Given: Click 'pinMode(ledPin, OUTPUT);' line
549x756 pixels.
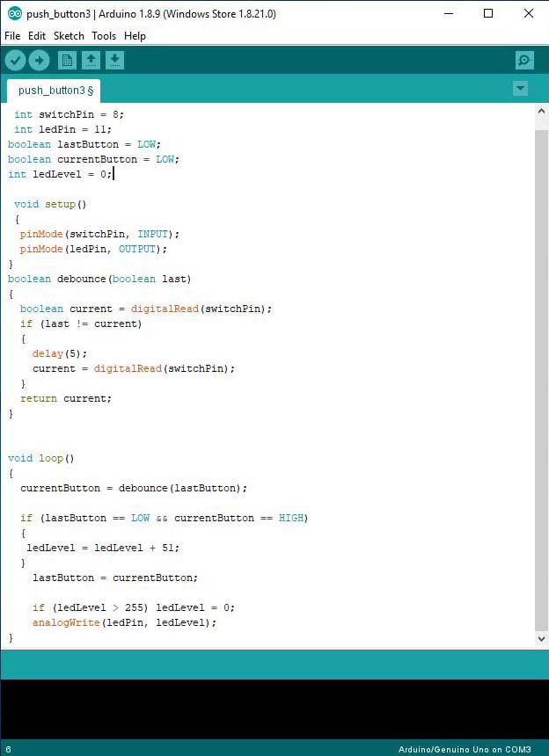Looking at the screenshot, I should coord(93,249).
